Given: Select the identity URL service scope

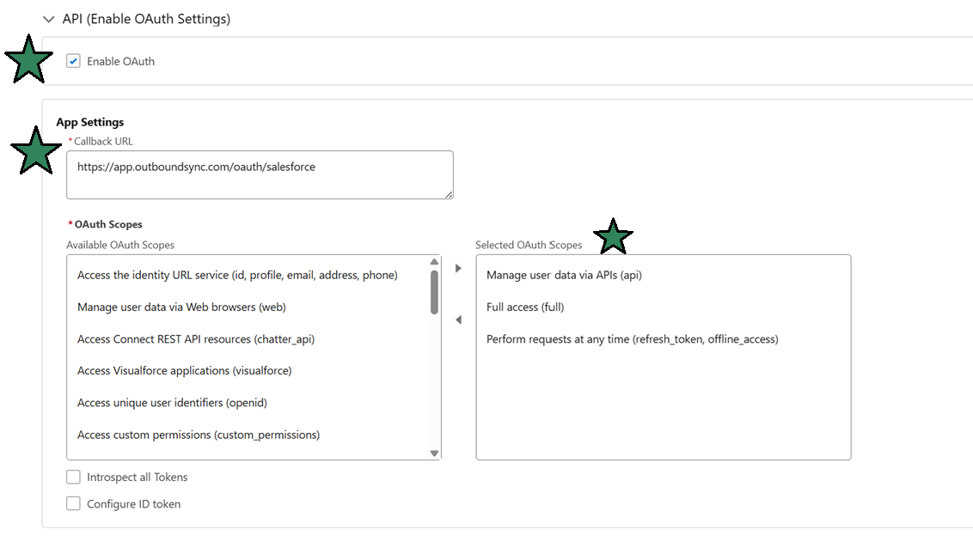Looking at the screenshot, I should (237, 274).
